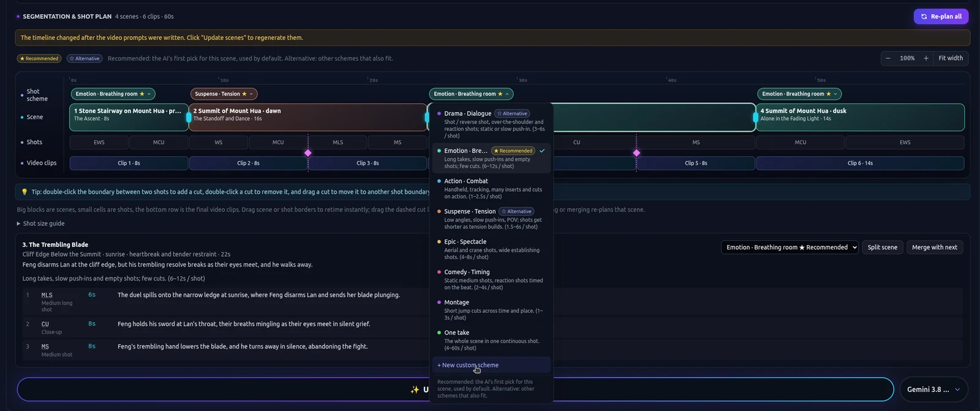Zoom out the timeline with the minus icon
This screenshot has height=411, width=980.
888,58
